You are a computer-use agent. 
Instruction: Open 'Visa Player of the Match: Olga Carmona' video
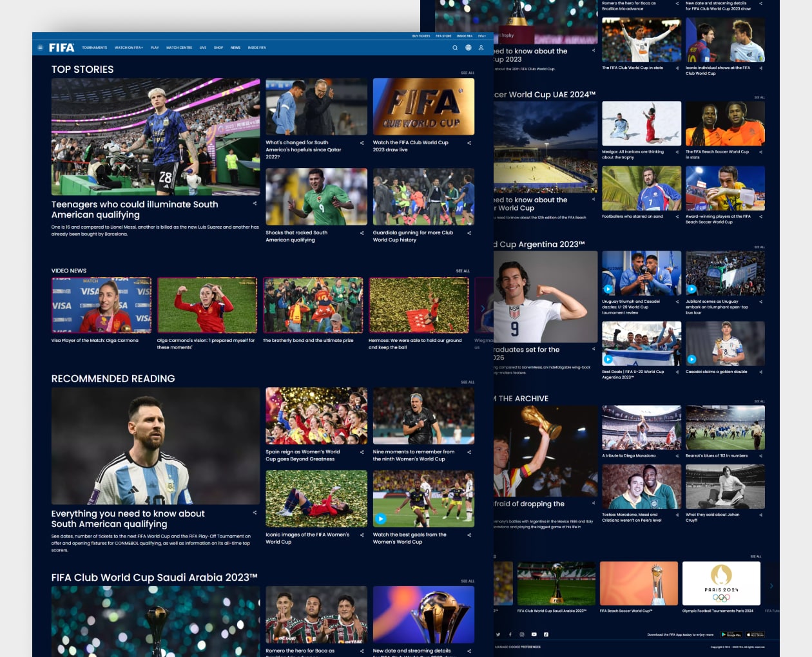click(x=102, y=305)
